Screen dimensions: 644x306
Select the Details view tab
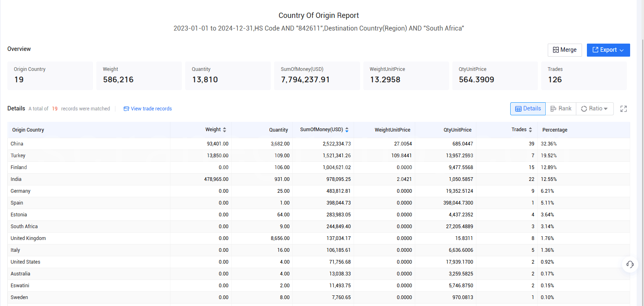click(528, 108)
